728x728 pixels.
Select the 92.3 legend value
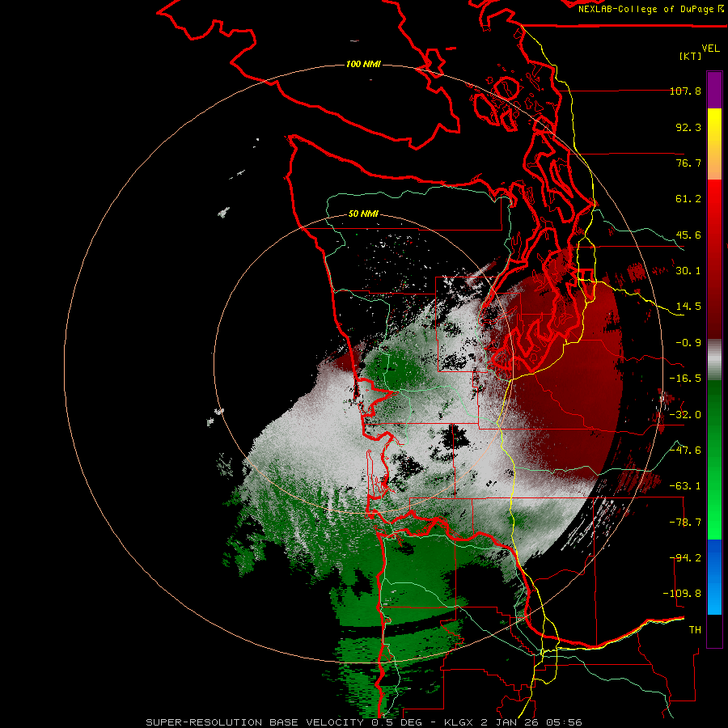click(688, 127)
